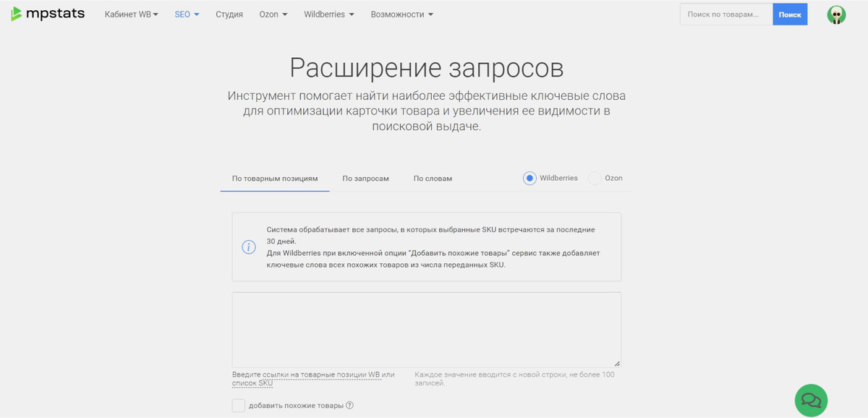The height and width of the screenshot is (418, 868).
Task: Open the green chat support bubble
Action: pos(811,400)
